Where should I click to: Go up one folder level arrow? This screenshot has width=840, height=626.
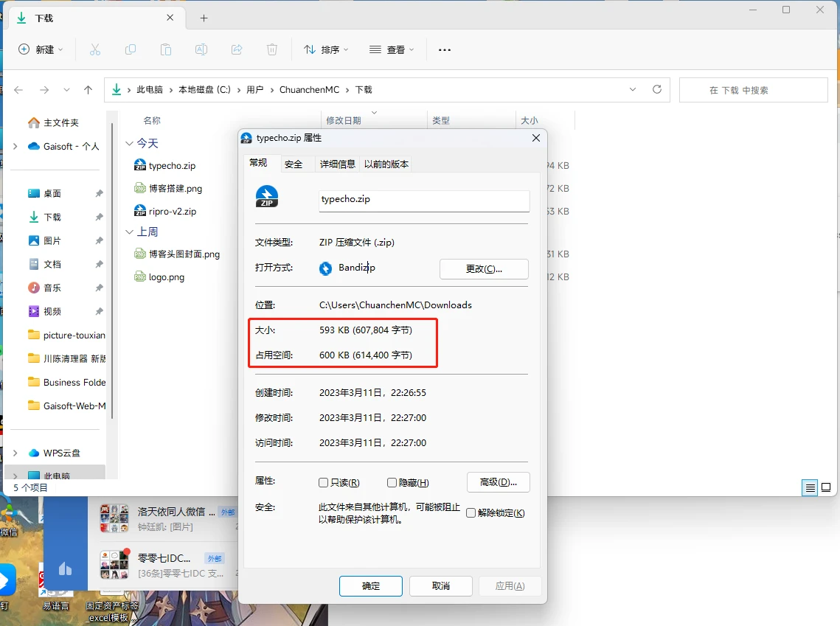point(88,90)
